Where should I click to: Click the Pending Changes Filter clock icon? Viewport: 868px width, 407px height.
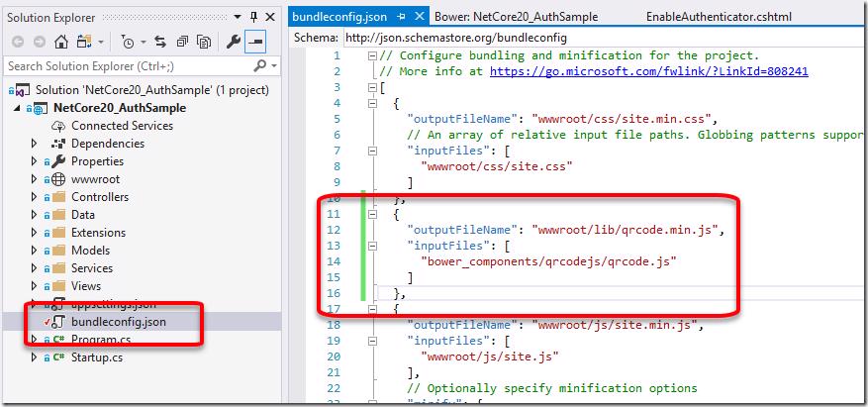tap(128, 42)
